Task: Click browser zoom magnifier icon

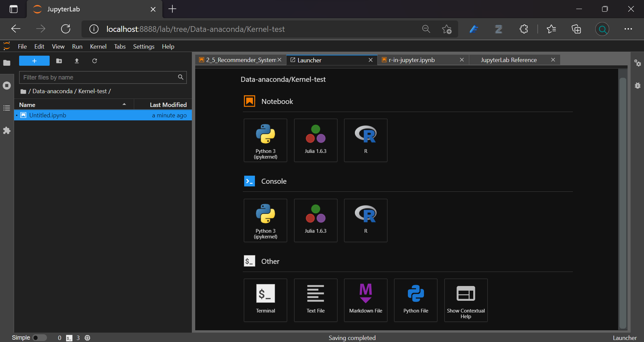Action: tap(426, 29)
